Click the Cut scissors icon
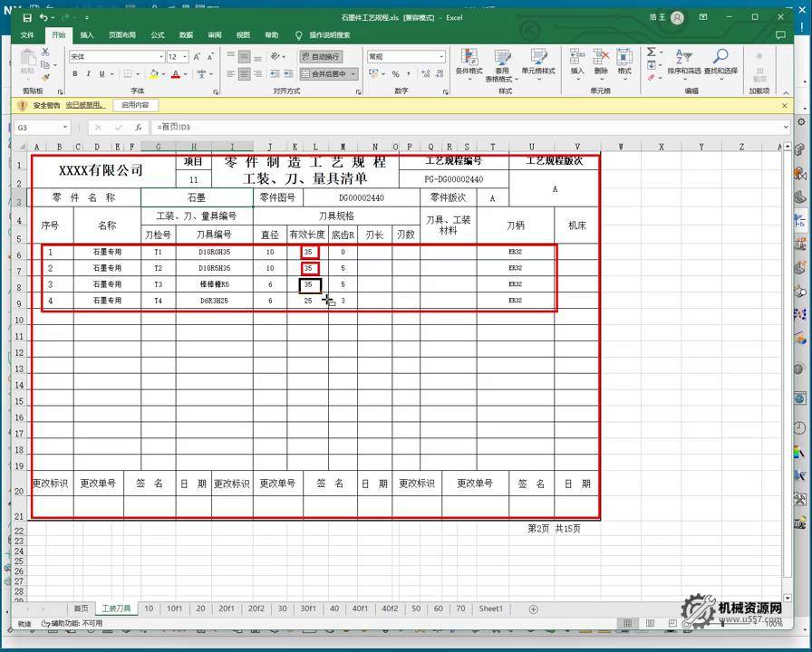Image resolution: width=812 pixels, height=652 pixels. click(44, 53)
